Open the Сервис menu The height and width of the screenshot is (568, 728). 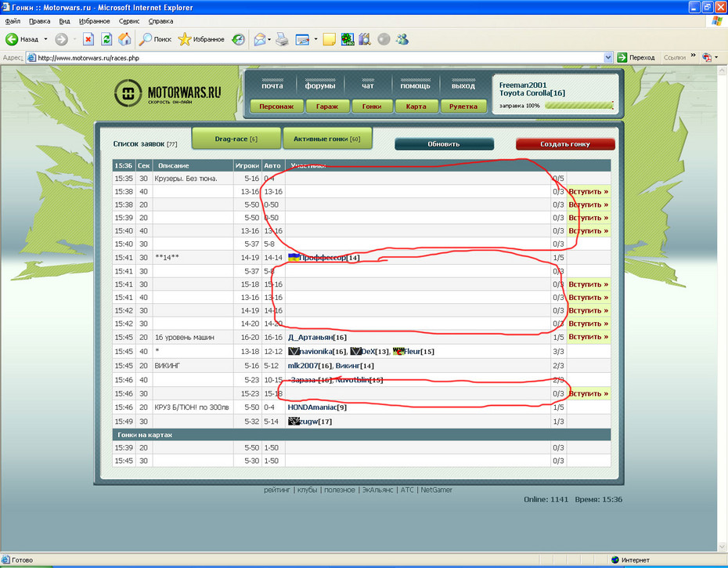click(129, 21)
